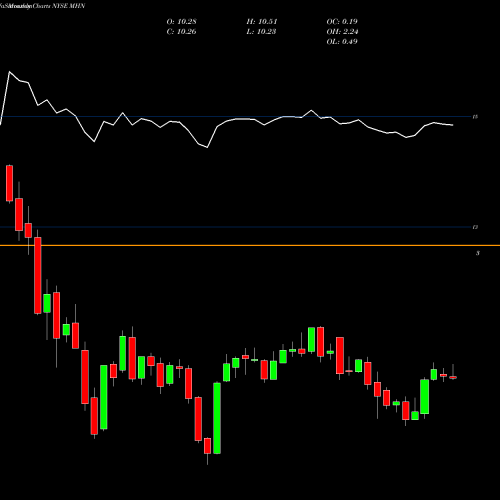Click the first red candlestick at the far left
This screenshot has width=500, height=500.
point(9,183)
